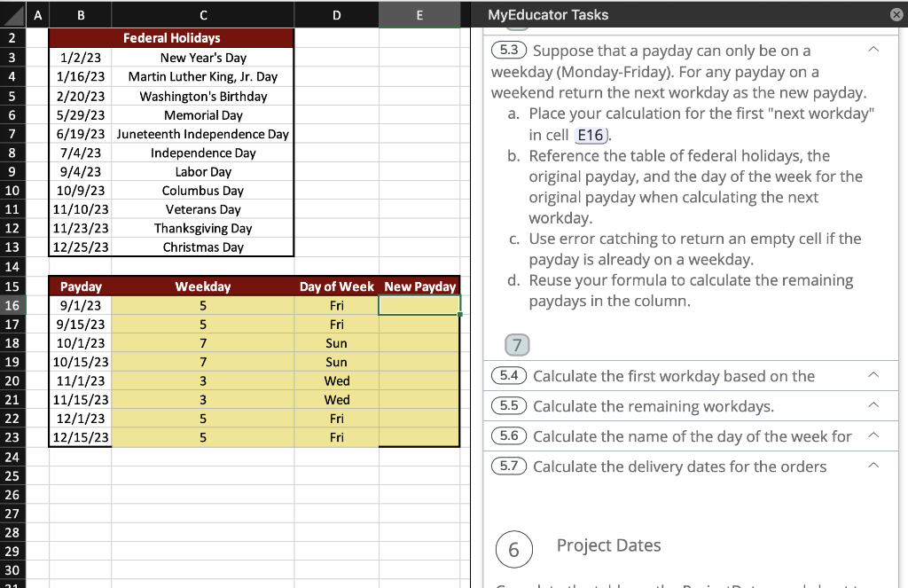This screenshot has width=908, height=588.
Task: Click the E16 cell reference chip
Action: [x=591, y=135]
